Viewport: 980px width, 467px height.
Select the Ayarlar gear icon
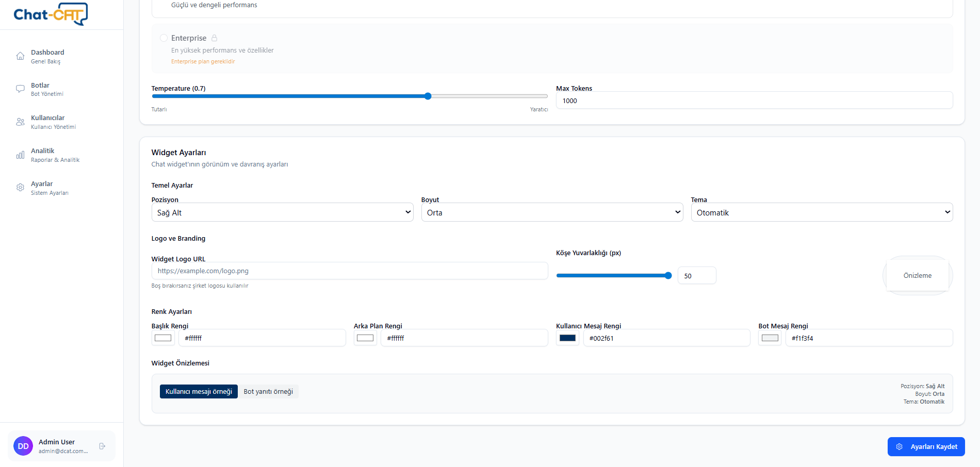(x=20, y=187)
